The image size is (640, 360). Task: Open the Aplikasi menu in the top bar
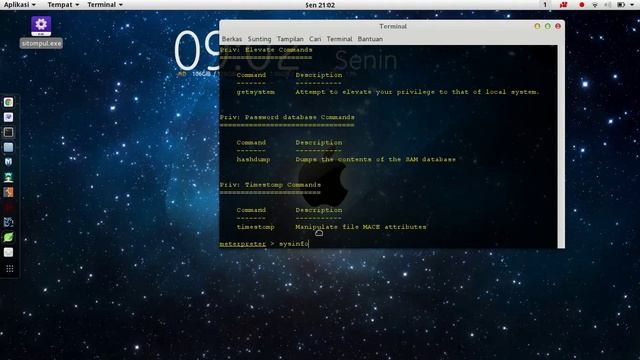click(x=20, y=5)
